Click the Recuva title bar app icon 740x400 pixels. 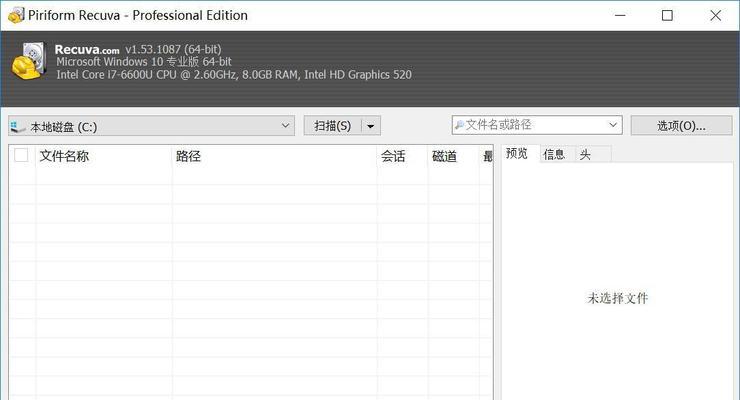click(16, 15)
